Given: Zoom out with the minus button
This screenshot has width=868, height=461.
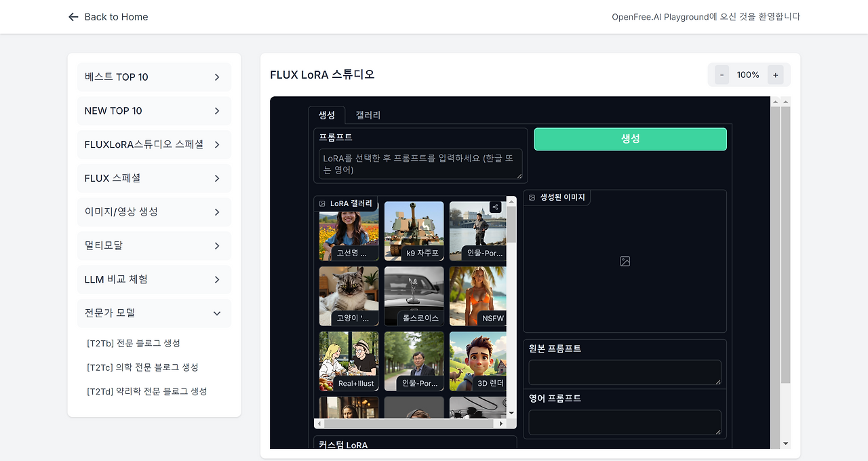Looking at the screenshot, I should tap(722, 75).
